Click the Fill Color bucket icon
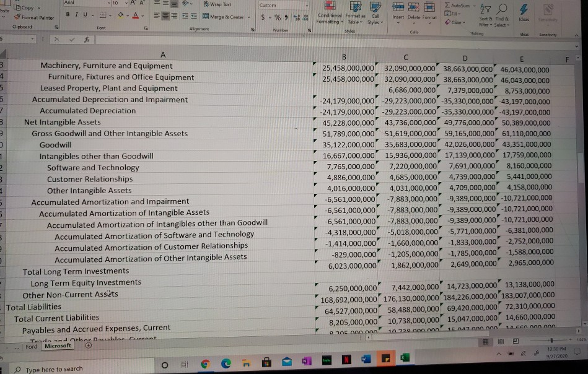Viewport: 588px width, 374px height. click(x=121, y=15)
